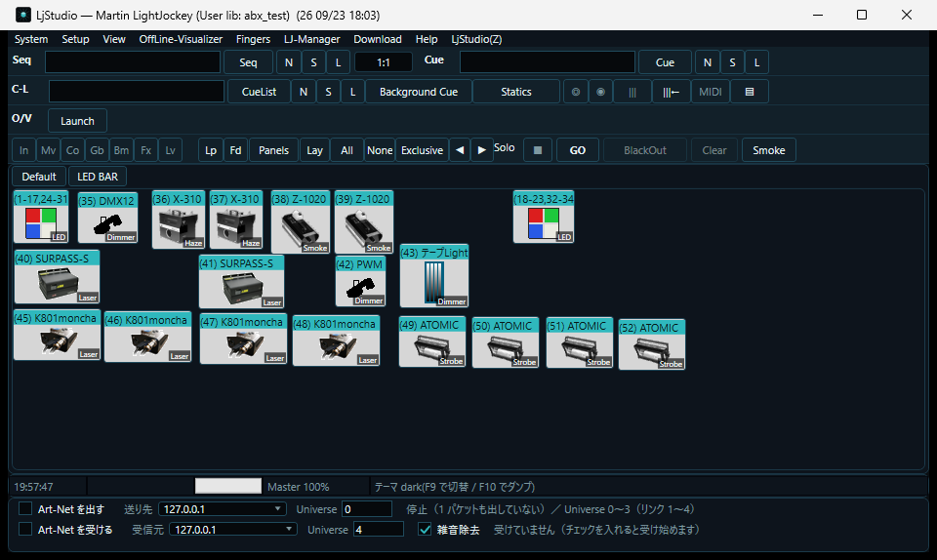This screenshot has height=560, width=937.
Task: Click the 1:1 ratio field
Action: tap(383, 62)
